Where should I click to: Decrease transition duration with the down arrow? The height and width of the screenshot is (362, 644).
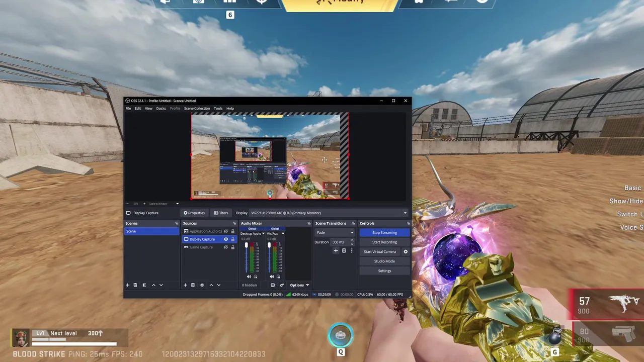point(352,244)
